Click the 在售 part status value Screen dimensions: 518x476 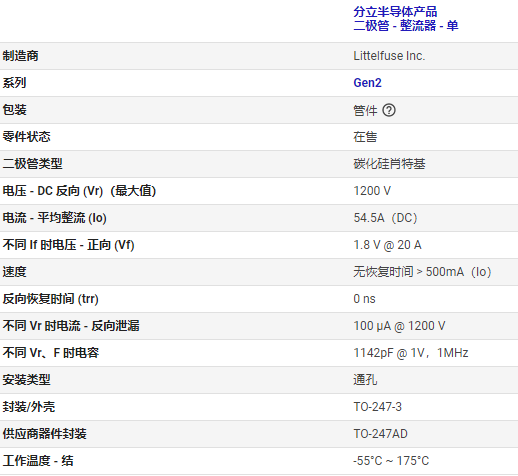[365, 137]
